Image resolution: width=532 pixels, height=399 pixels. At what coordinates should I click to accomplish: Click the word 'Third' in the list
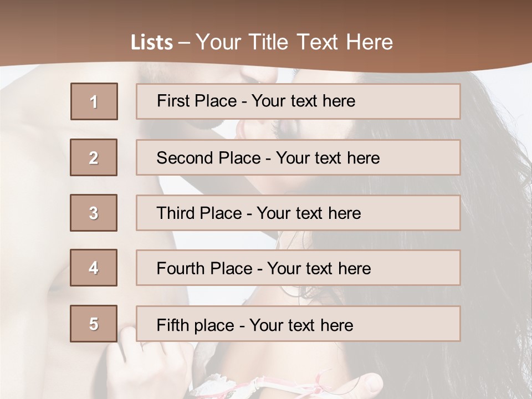(175, 213)
